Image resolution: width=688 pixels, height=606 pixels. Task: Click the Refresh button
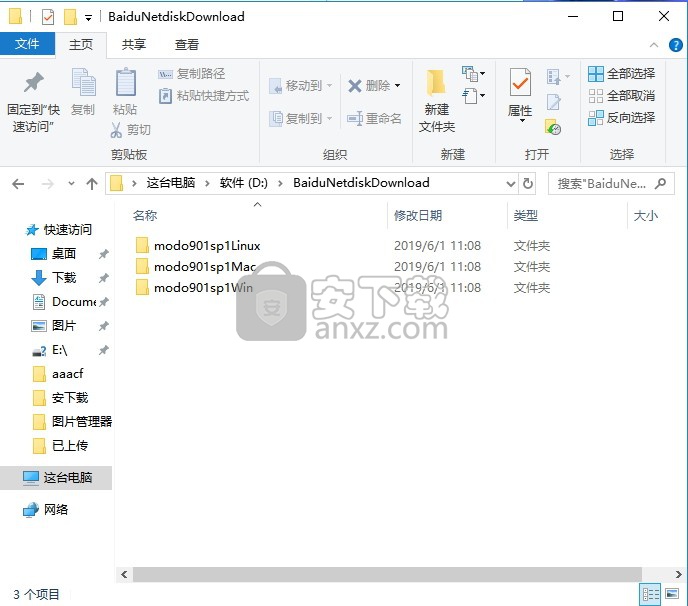click(528, 183)
